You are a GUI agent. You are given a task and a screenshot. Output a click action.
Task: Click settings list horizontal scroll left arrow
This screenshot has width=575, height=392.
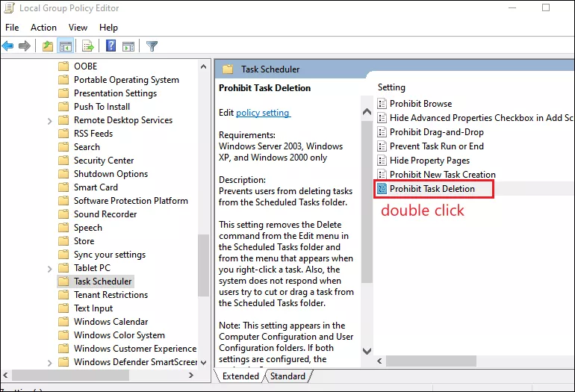click(x=379, y=361)
